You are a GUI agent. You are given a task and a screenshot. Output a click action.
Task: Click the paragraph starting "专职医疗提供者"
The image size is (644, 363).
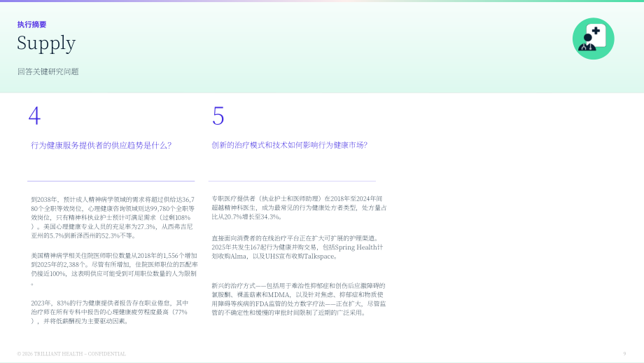coord(299,207)
